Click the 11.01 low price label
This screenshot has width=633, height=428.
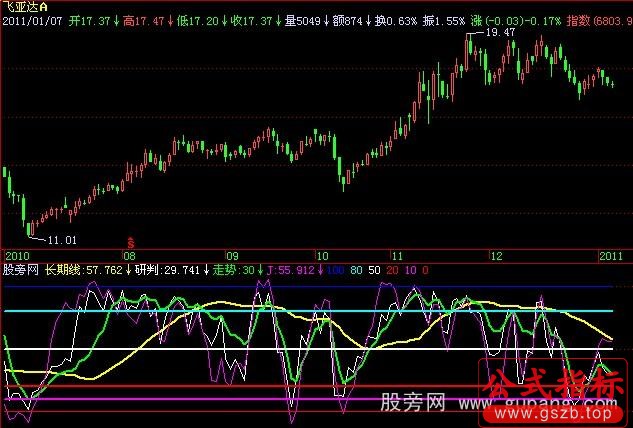coord(62,241)
